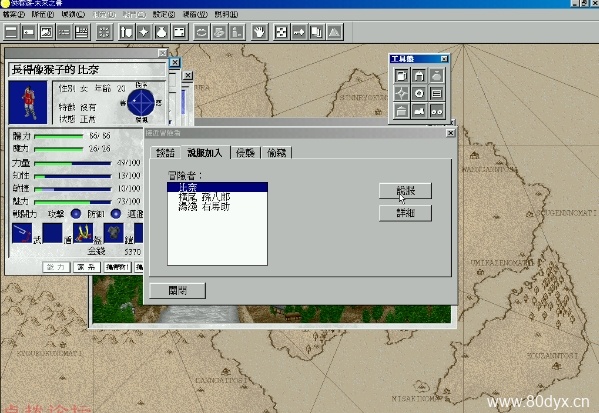The height and width of the screenshot is (413, 599).
Task: Click the beer mug icon in toolbox
Action: (x=401, y=75)
